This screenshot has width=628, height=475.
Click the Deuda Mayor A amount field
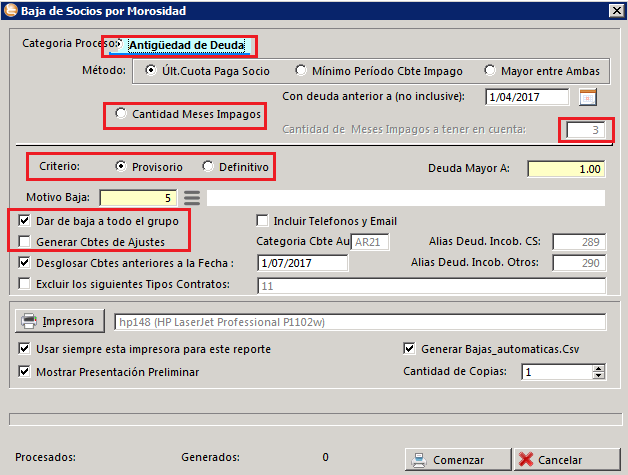pos(566,169)
